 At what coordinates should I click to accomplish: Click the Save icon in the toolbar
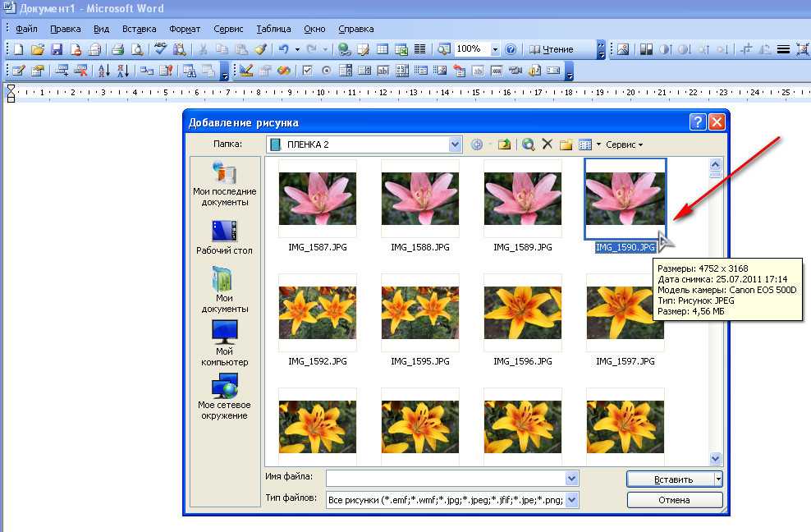point(57,49)
